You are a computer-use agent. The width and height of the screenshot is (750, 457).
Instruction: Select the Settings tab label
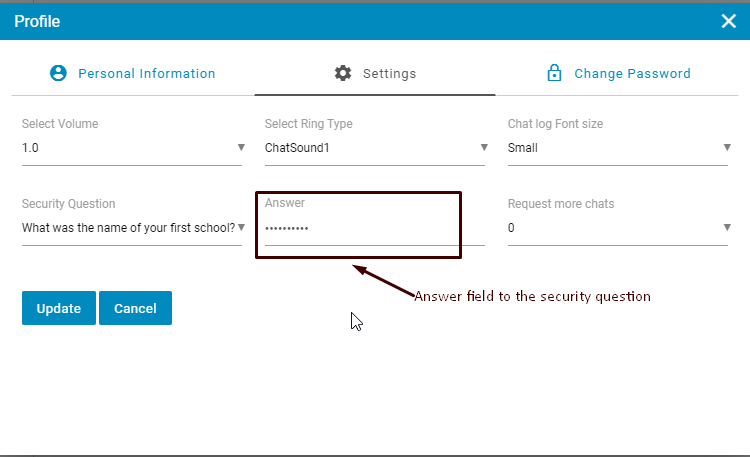tap(389, 73)
